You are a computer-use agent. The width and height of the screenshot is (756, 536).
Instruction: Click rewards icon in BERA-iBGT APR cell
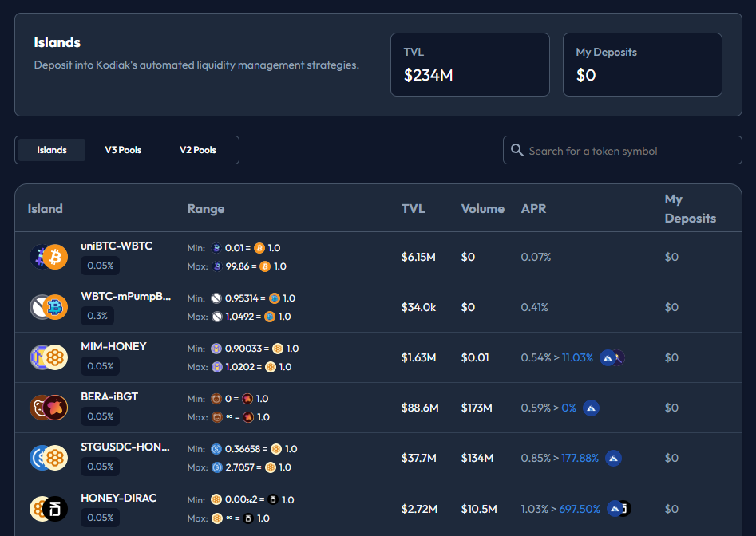[592, 408]
